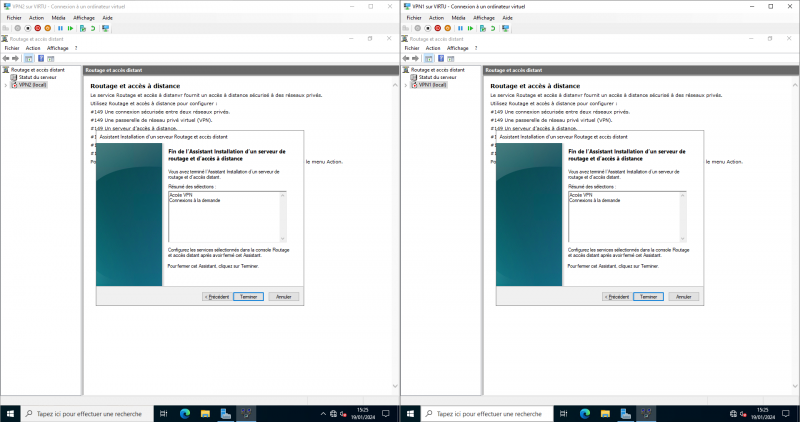The height and width of the screenshot is (422, 800).
Task: Click the back arrow in VPN1 console toolbar
Action: click(x=406, y=59)
